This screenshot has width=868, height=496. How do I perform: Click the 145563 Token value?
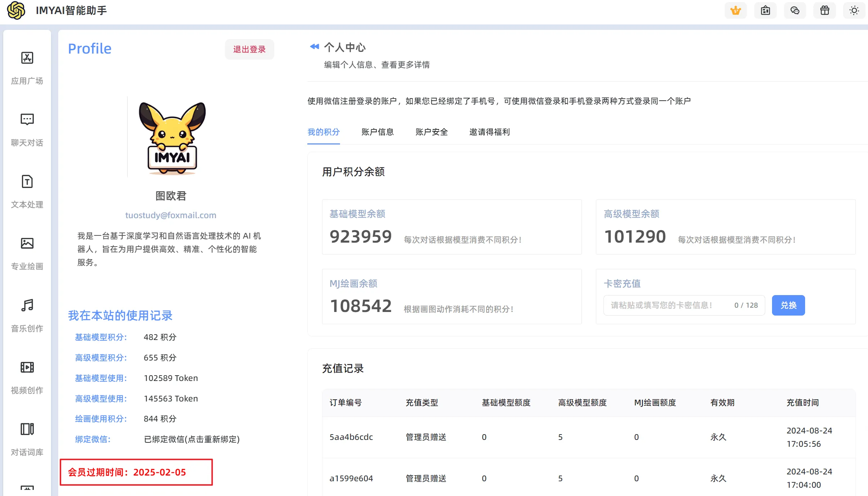(171, 399)
